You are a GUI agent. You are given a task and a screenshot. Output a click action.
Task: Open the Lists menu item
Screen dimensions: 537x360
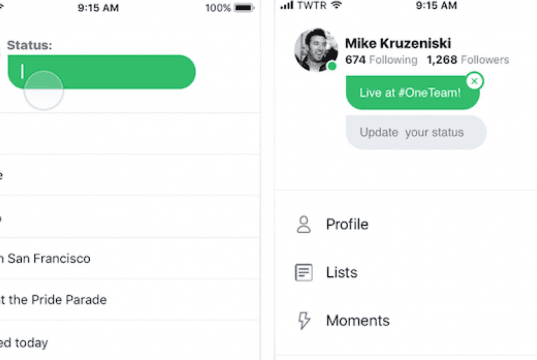[x=406, y=273]
